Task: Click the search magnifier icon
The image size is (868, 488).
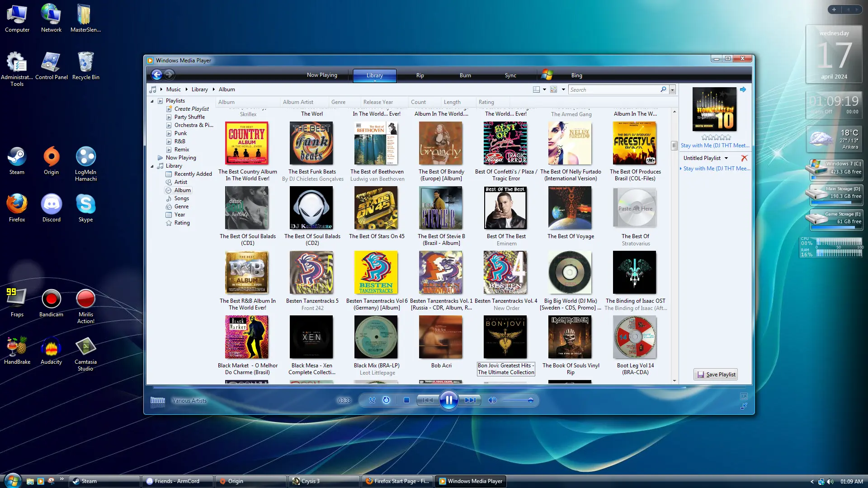Action: click(663, 89)
